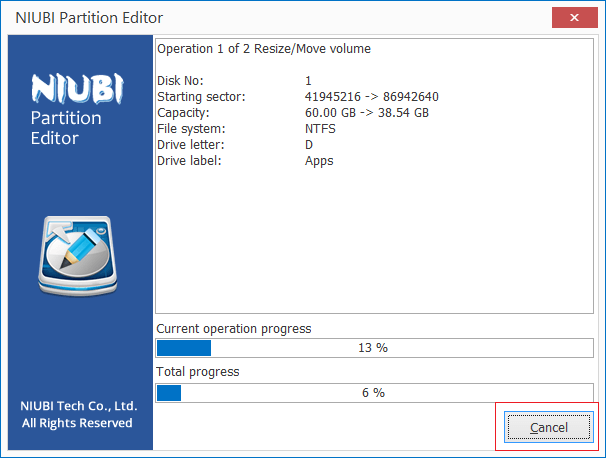Viewport: 606px width, 458px height.
Task: Select the 'Operation 1 of 2 Resize/Move volume' text
Action: (264, 49)
